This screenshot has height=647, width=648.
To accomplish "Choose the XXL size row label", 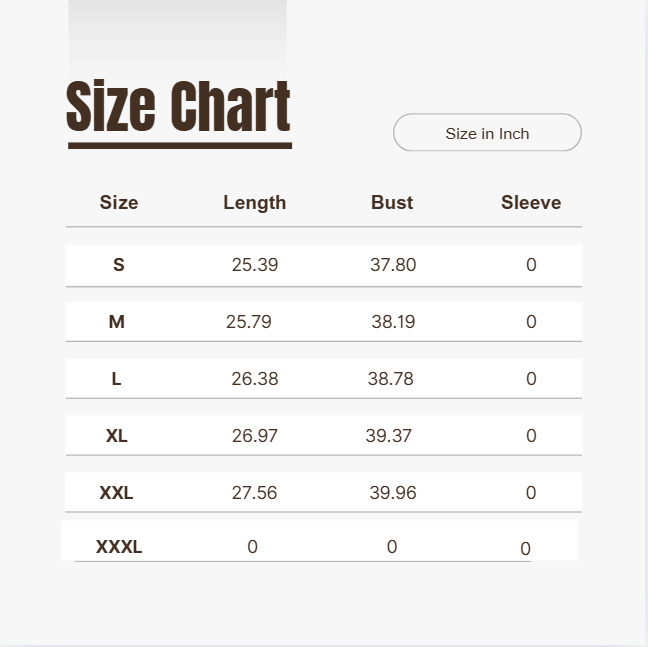I will click(116, 493).
